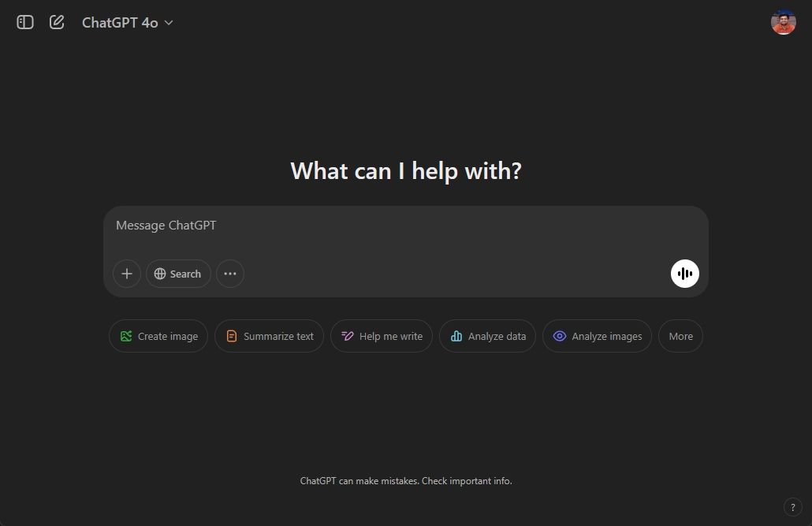
Task: Select the Create image suggestion
Action: [158, 336]
